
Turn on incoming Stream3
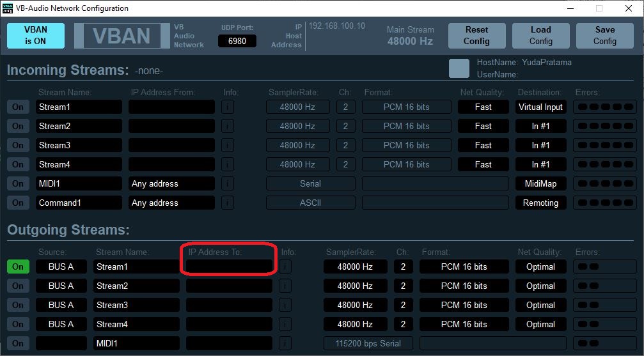pos(18,145)
